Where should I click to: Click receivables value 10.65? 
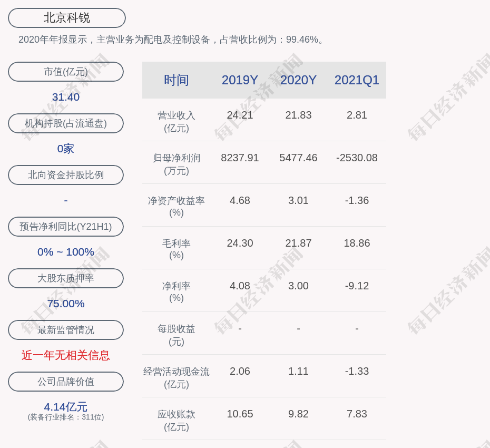pos(240,414)
